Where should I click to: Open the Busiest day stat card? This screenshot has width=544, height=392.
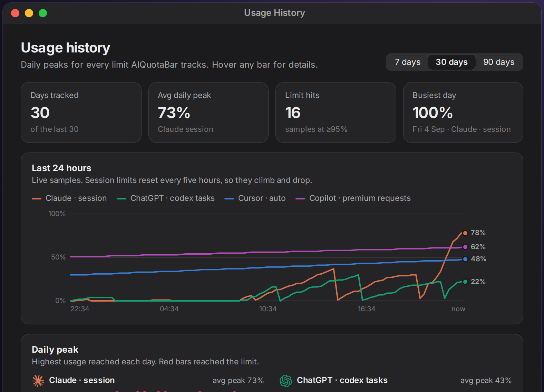coord(463,112)
